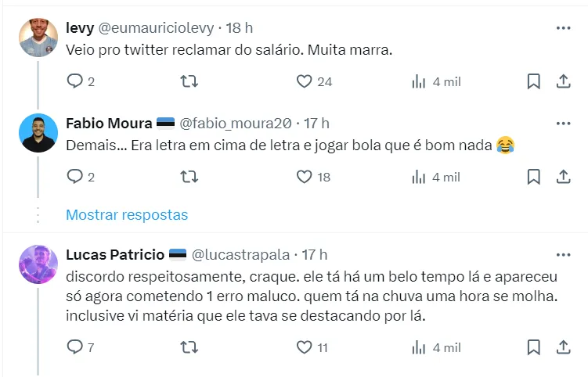Open Fabio Moura's profile name link
Image resolution: width=588 pixels, height=377 pixels.
pos(108,124)
